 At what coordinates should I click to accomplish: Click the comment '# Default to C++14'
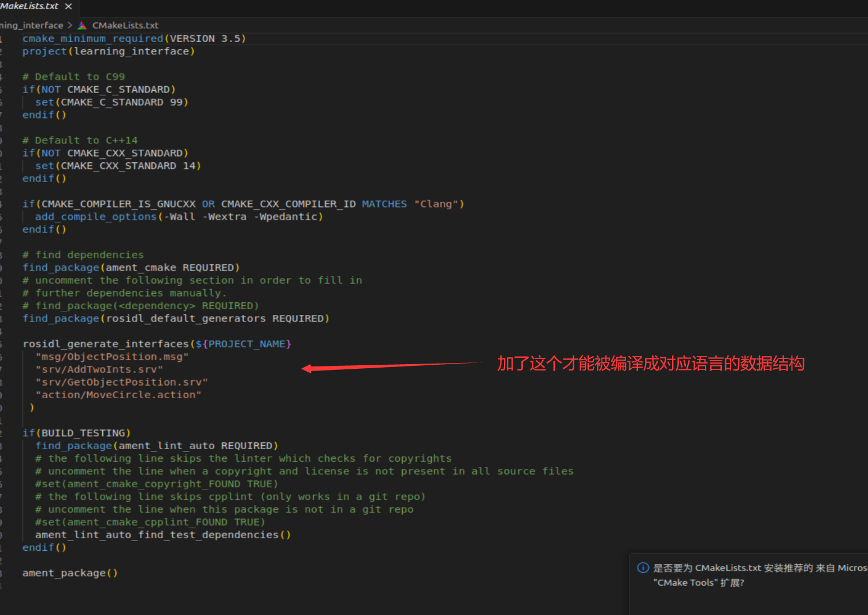tap(80, 140)
